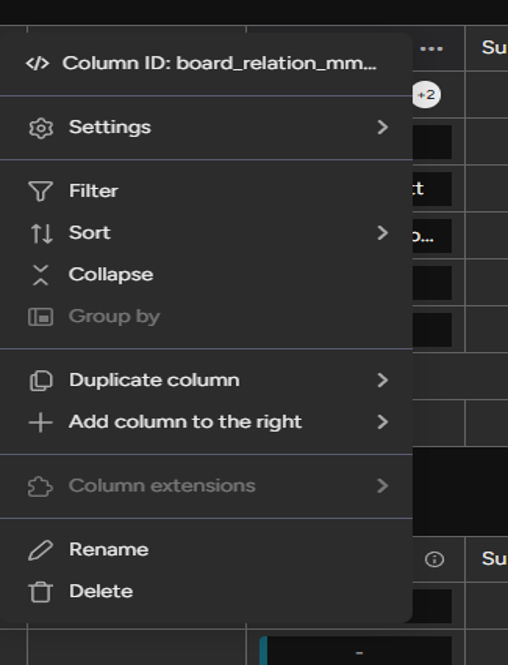The image size is (508, 665).
Task: Select Rename in the column menu
Action: (206, 550)
